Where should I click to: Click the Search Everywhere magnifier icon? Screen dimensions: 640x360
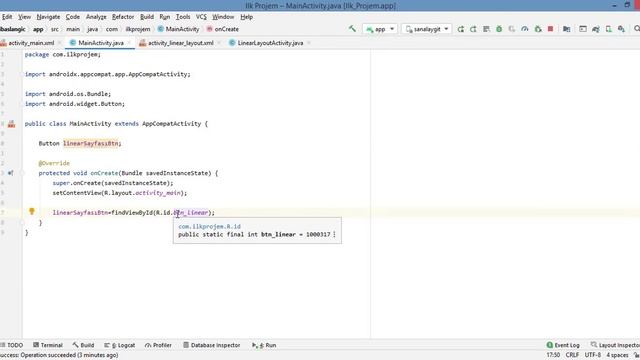click(x=636, y=29)
